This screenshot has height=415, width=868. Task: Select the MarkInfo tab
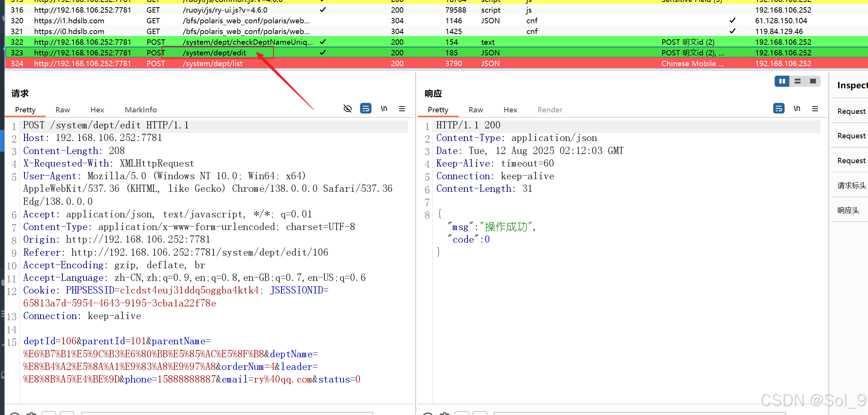click(x=140, y=110)
